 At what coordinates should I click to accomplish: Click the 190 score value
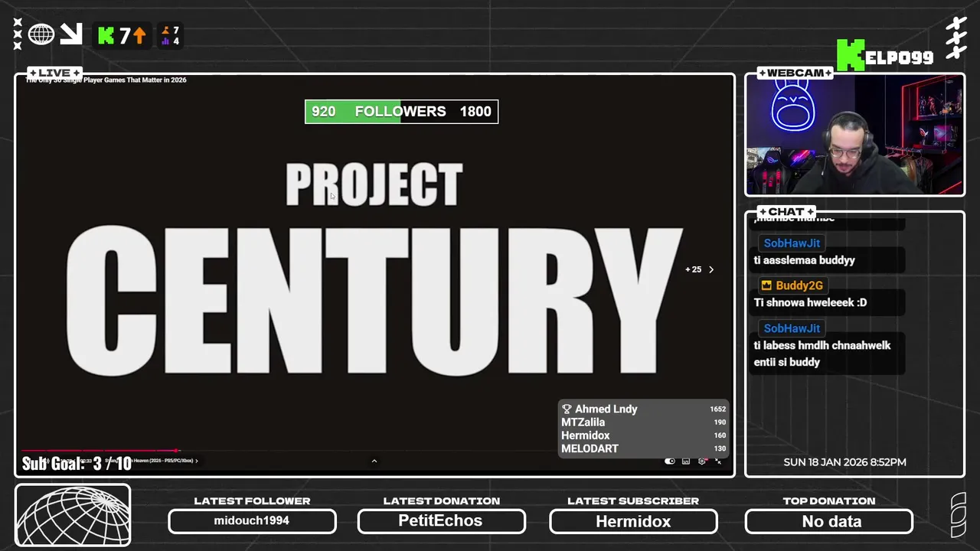pyautogui.click(x=720, y=422)
